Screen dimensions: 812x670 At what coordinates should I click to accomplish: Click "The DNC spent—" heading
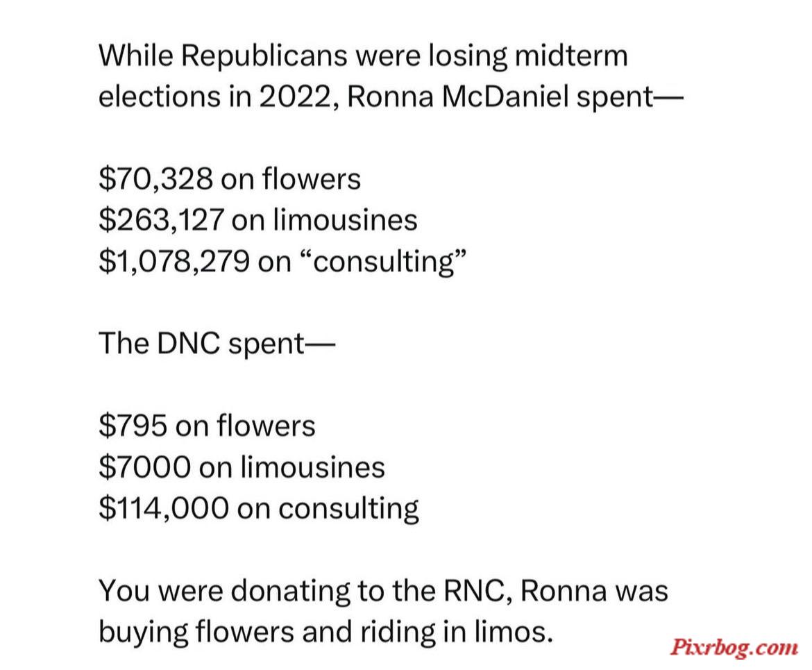(x=217, y=344)
